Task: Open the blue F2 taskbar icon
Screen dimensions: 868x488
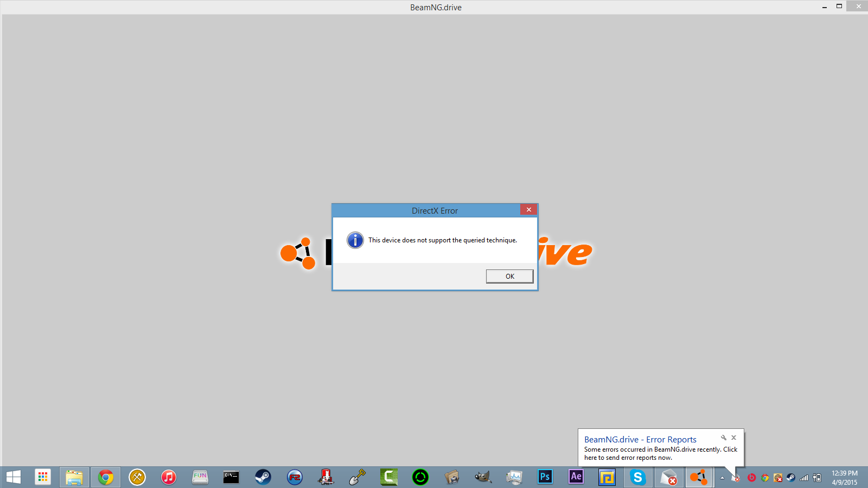Action: click(295, 477)
